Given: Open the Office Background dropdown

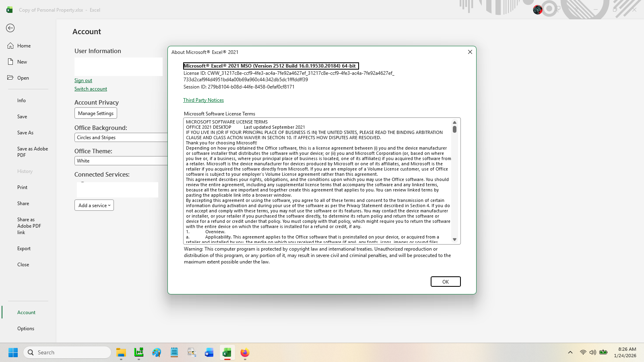Looking at the screenshot, I should [x=121, y=138].
